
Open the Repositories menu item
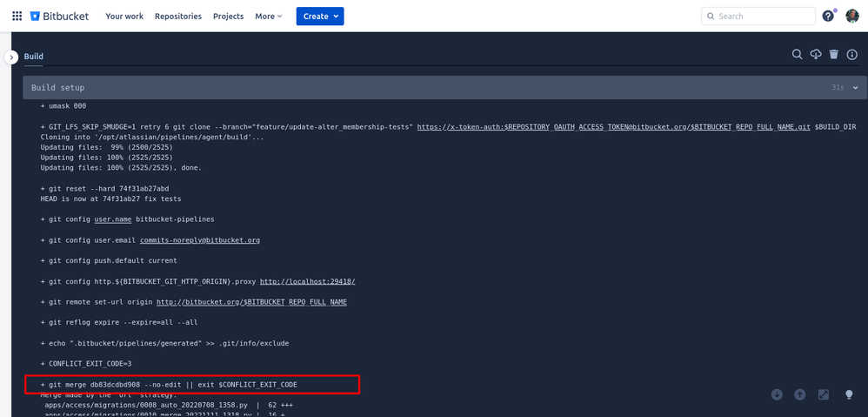tap(178, 16)
